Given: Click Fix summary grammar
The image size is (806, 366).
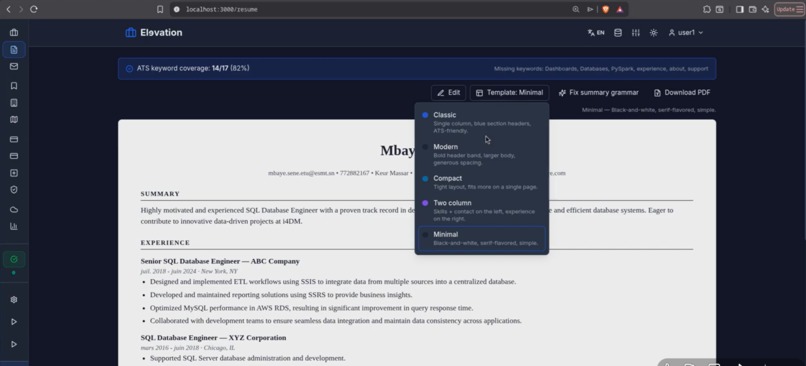Looking at the screenshot, I should coord(598,93).
